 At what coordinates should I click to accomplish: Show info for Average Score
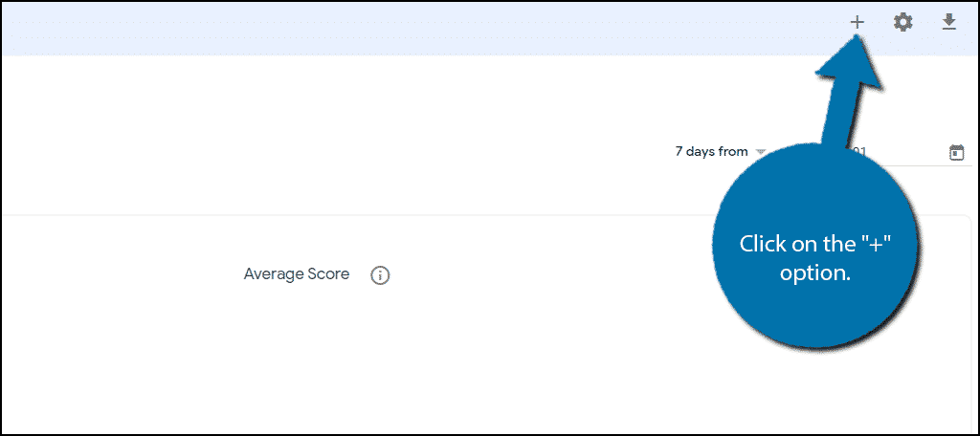[x=380, y=275]
